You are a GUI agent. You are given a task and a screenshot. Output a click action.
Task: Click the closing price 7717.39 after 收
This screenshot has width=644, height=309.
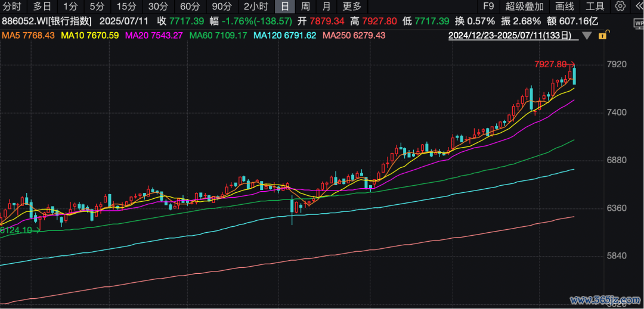coord(187,21)
